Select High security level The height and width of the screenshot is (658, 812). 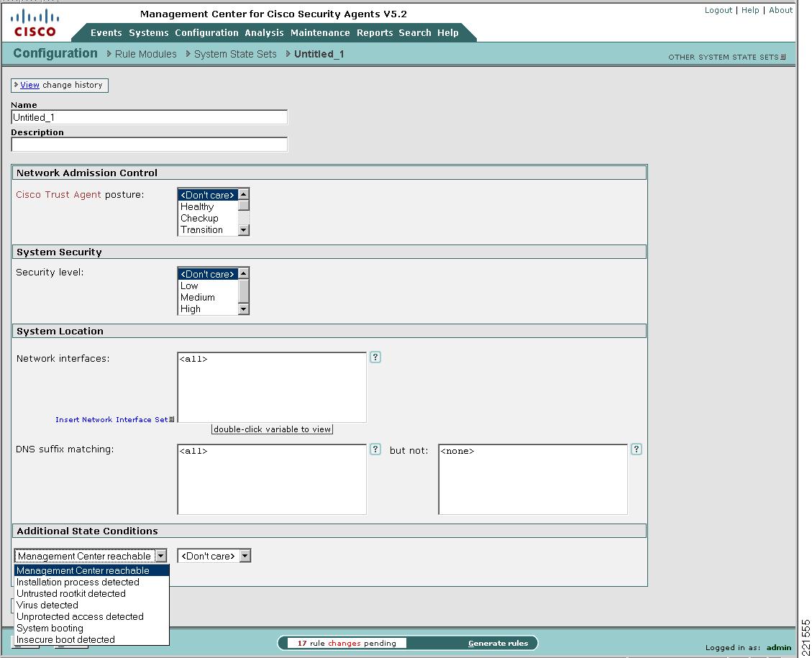[208, 309]
